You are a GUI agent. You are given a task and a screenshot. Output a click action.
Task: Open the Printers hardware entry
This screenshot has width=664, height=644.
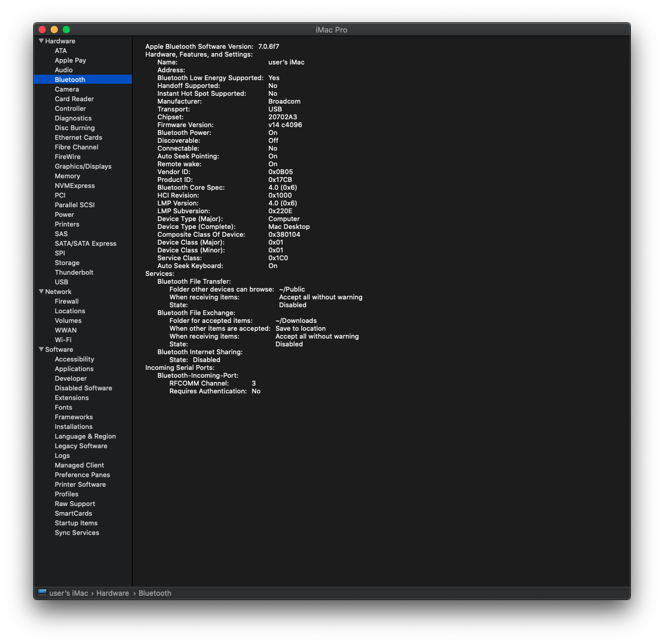[67, 224]
